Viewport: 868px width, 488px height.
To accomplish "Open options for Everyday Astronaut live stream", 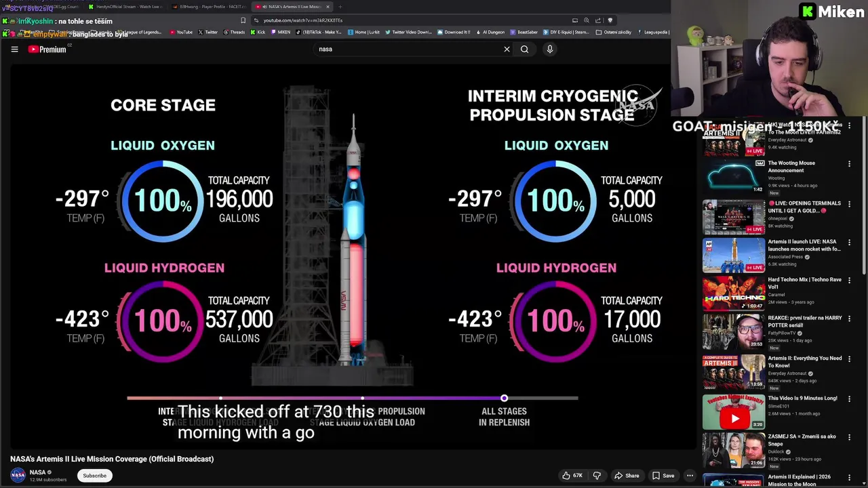I will (849, 126).
